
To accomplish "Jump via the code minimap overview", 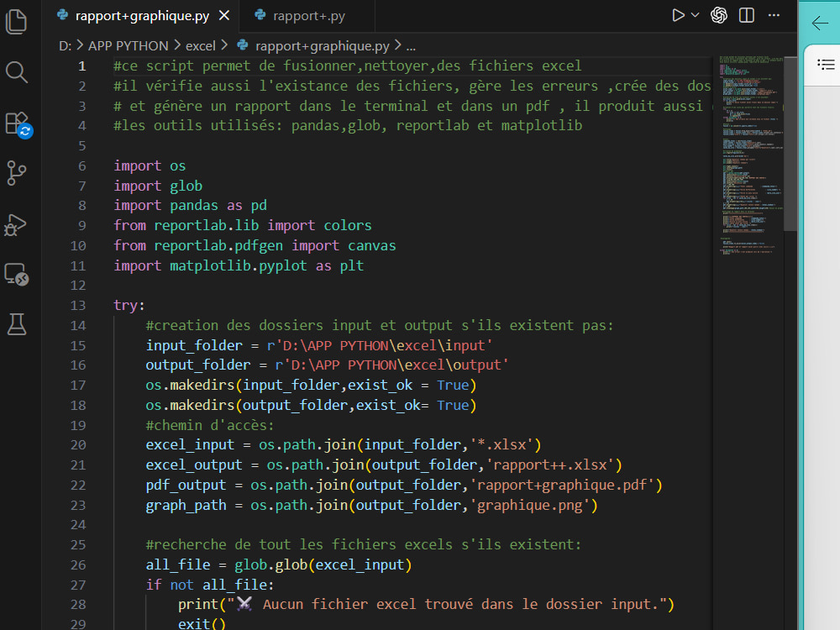I will pyautogui.click(x=750, y=155).
